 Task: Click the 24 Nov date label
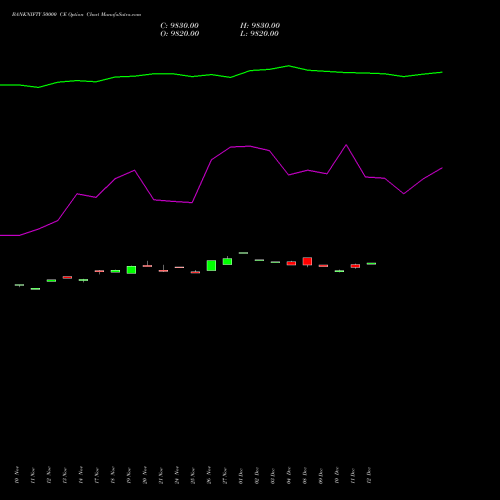(x=177, y=475)
